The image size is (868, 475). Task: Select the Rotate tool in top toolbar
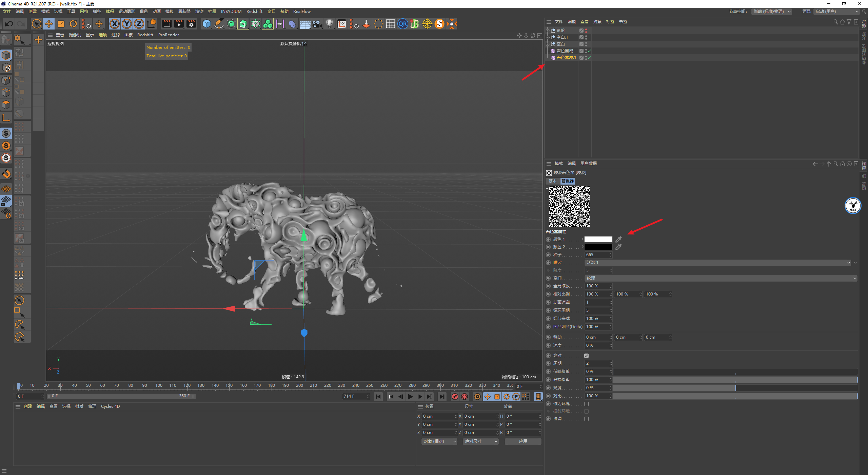pos(73,24)
